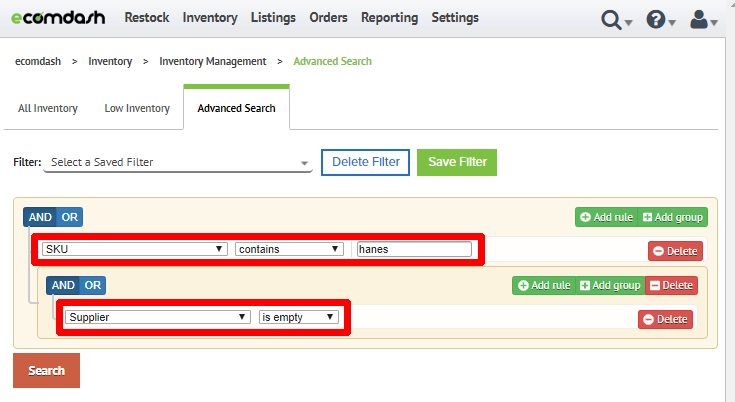Switch to the Low Inventory tab
The image size is (735, 402).
pyautogui.click(x=137, y=108)
